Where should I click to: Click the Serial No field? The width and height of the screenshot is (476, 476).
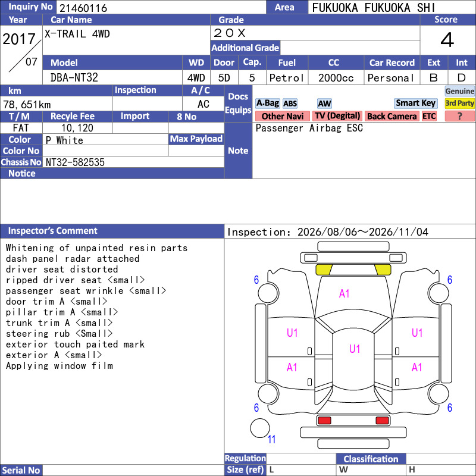pyautogui.click(x=133, y=470)
